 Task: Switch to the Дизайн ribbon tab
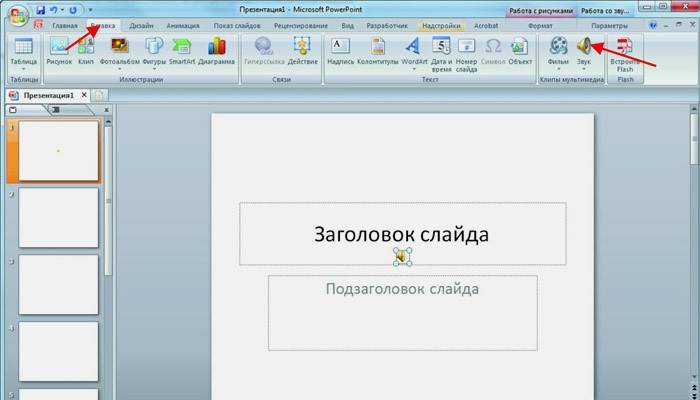coord(141,25)
